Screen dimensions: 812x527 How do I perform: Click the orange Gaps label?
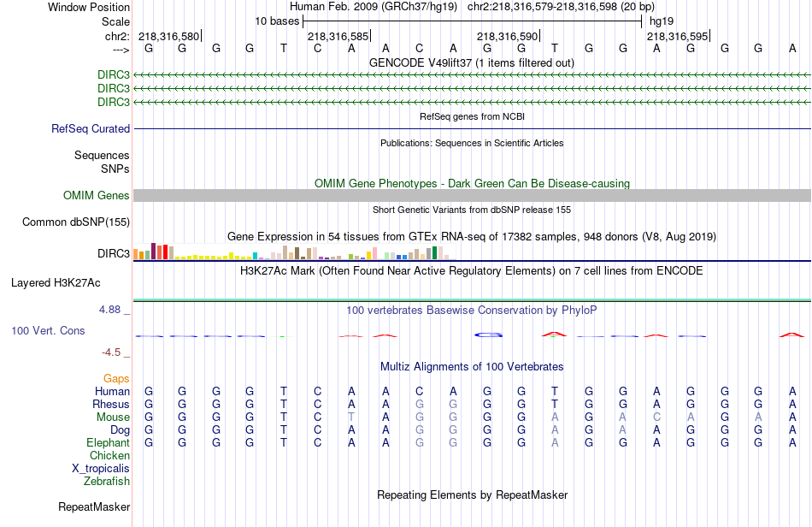(x=116, y=379)
